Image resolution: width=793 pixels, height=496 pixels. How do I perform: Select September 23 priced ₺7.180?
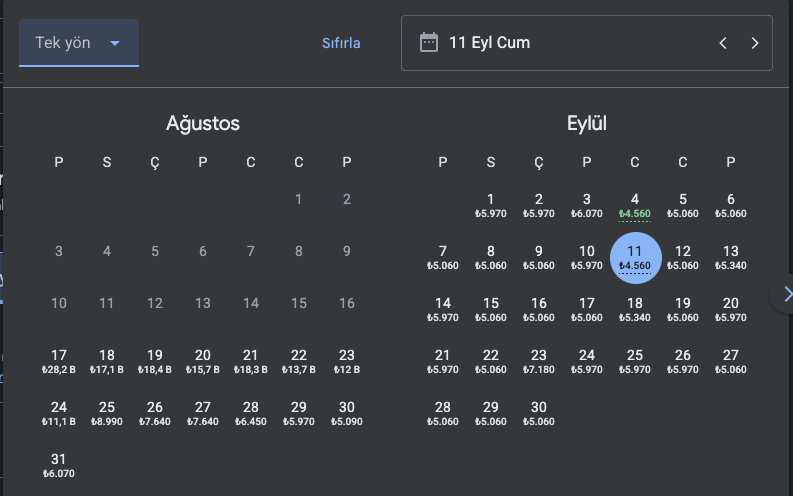click(539, 362)
